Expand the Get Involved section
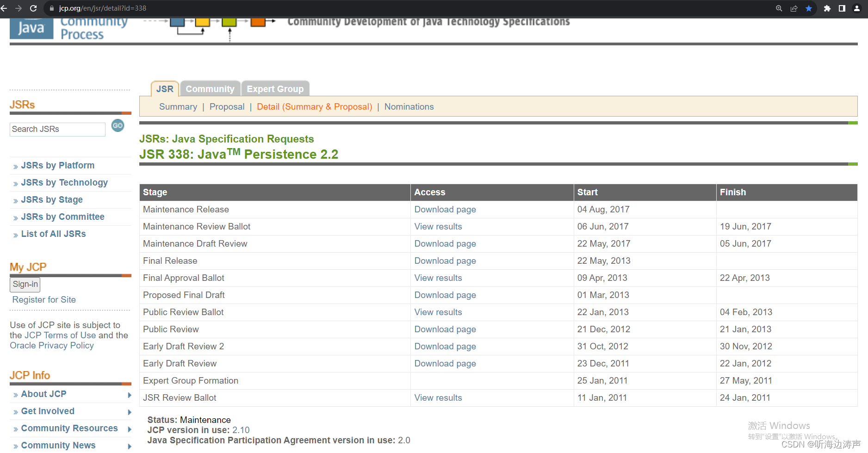 tap(48, 411)
